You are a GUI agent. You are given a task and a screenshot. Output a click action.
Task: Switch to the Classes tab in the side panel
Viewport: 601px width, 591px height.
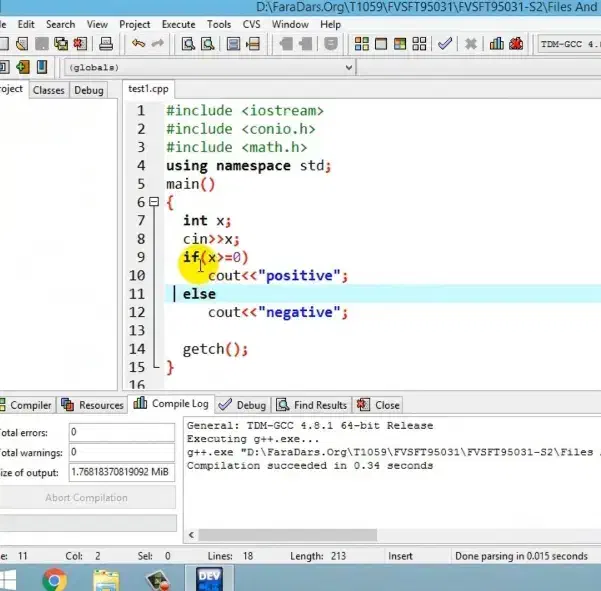48,90
